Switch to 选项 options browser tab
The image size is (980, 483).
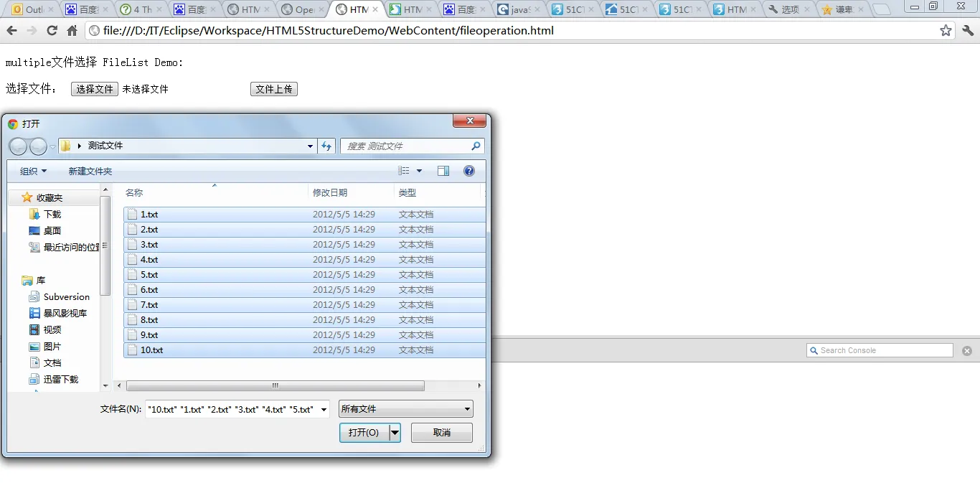(788, 9)
